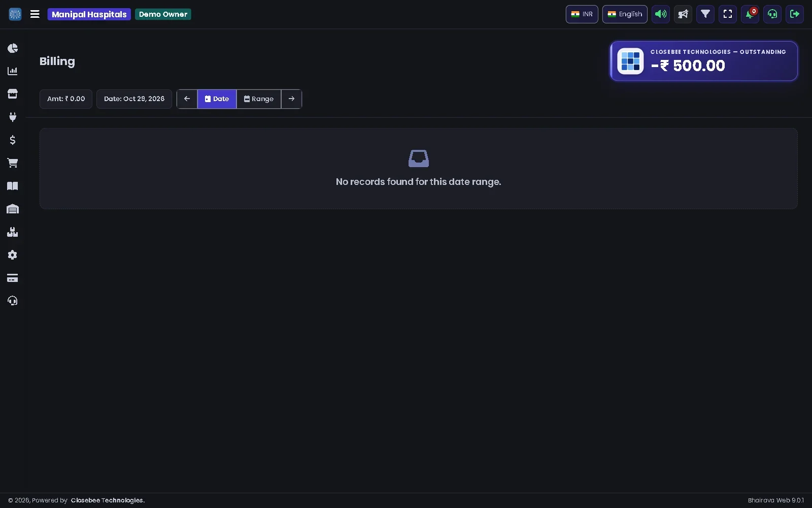Image resolution: width=812 pixels, height=508 pixels.
Task: Open the shopping cart sidebar icon
Action: coord(13,163)
